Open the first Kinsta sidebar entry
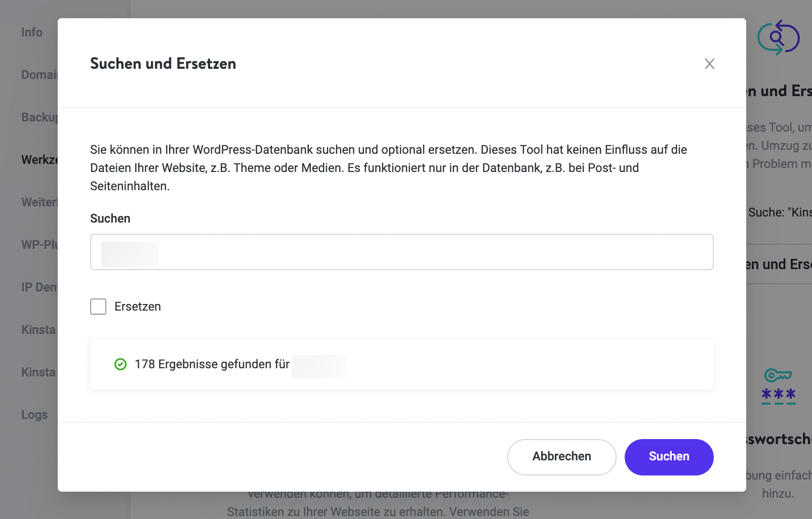812x519 pixels. 38,329
